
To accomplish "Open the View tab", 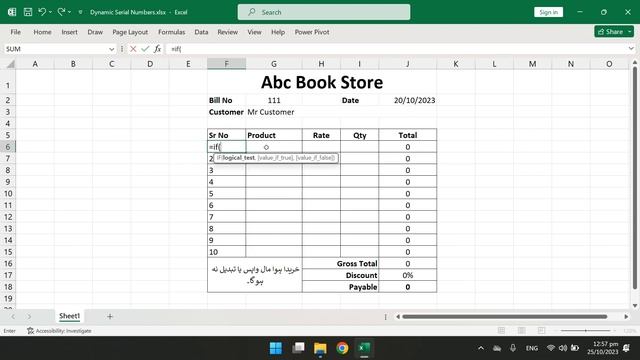I will click(254, 32).
